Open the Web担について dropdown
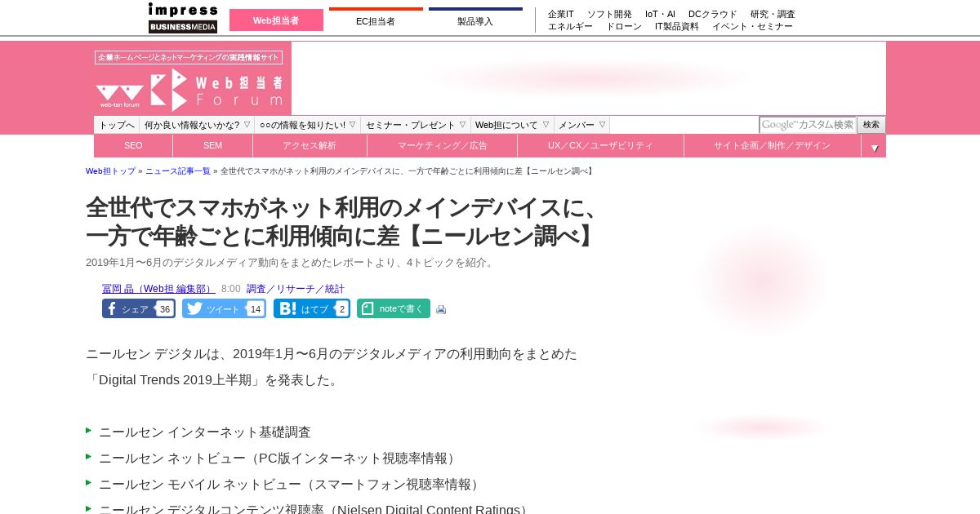Image resolution: width=980 pixels, height=514 pixels. click(x=512, y=125)
